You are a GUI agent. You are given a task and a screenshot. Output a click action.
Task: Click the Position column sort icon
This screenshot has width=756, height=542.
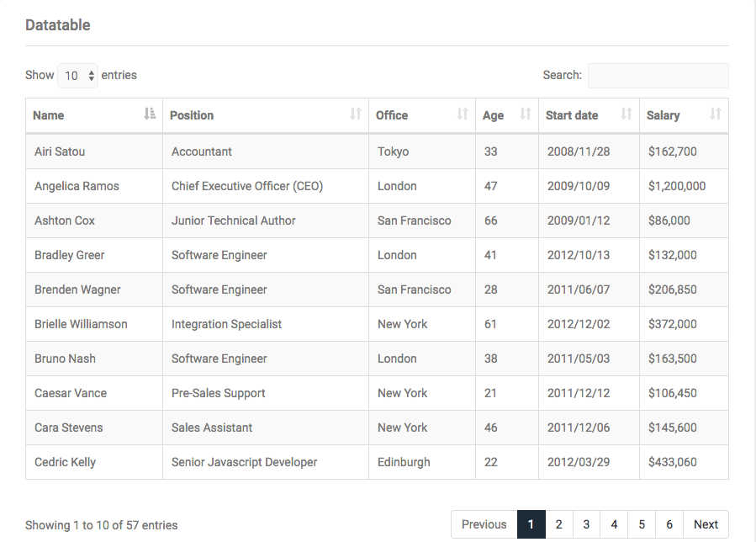tap(356, 114)
